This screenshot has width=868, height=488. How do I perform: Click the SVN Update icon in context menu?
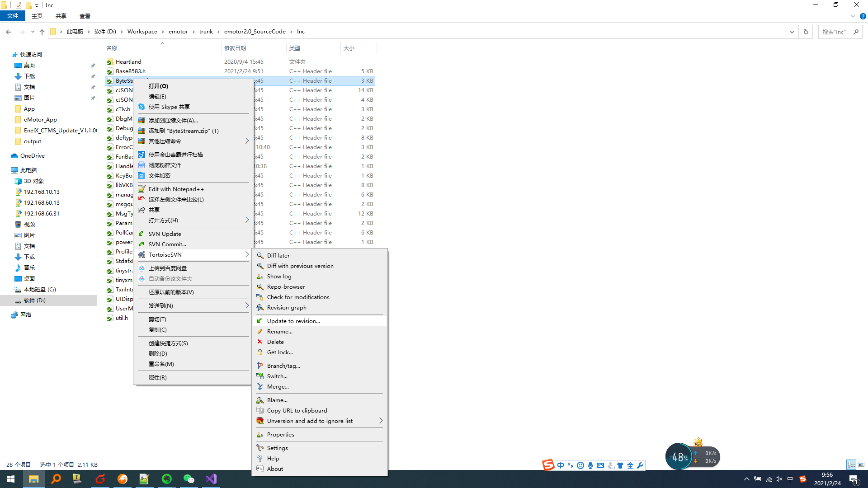(142, 233)
